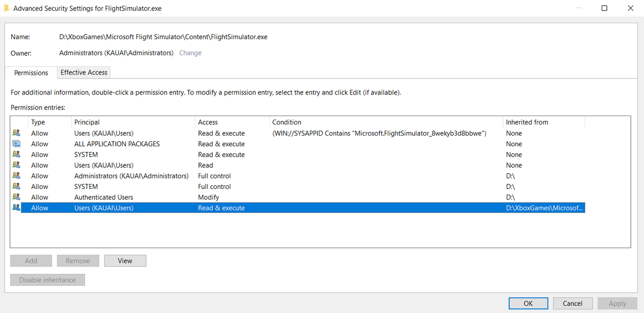Click the Change owner link
Viewport: 644px width, 313px height.
coord(190,53)
